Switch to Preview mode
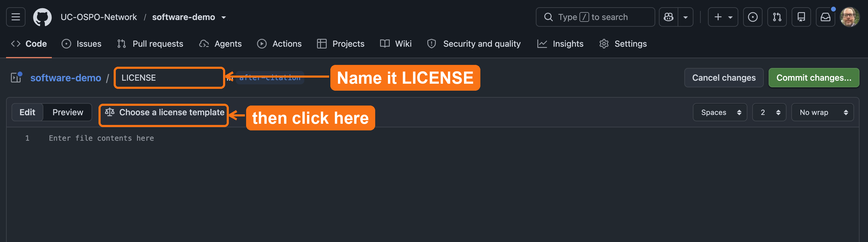Viewport: 868px width, 242px height. point(68,112)
